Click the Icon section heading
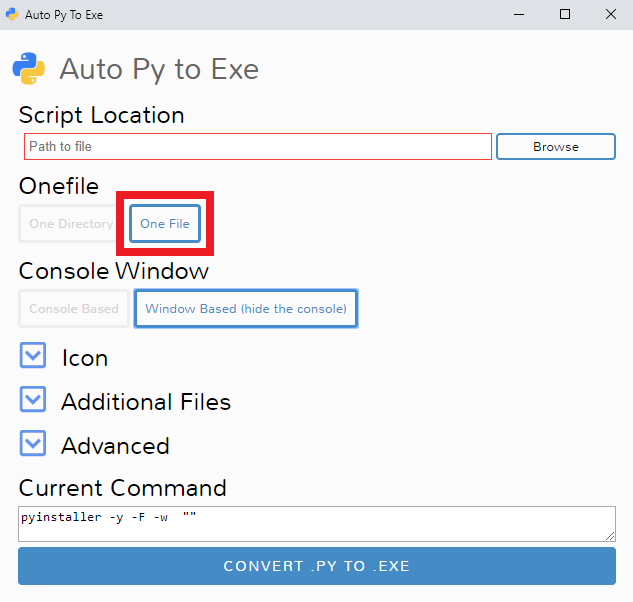This screenshot has height=602, width=633. (x=85, y=358)
